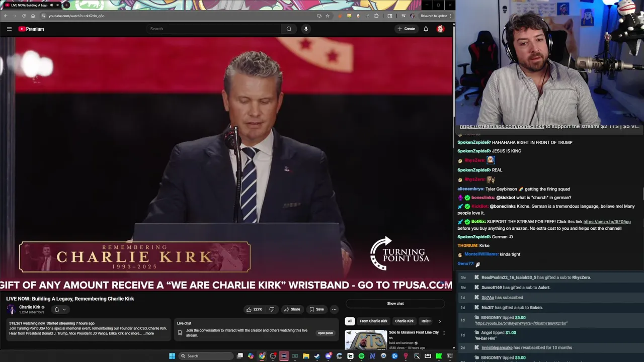Expand the description with ...more
The width and height of the screenshot is (644, 362).
pyautogui.click(x=148, y=333)
